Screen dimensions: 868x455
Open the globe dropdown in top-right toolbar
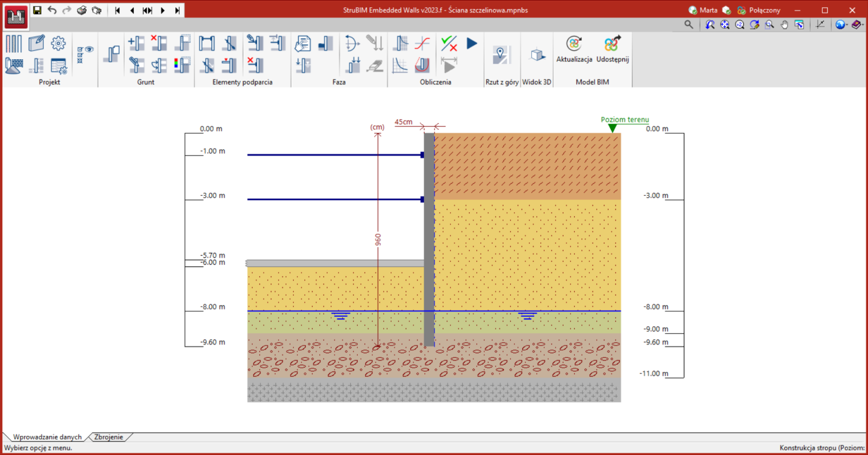tap(841, 25)
